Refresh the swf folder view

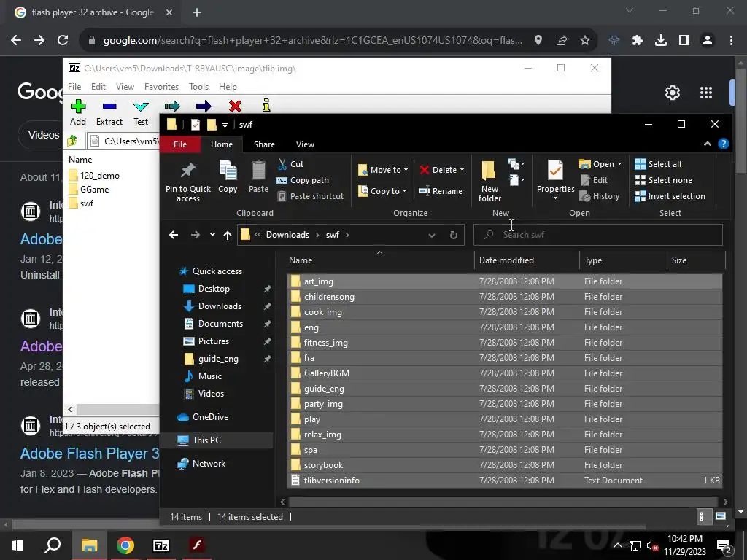tap(454, 235)
